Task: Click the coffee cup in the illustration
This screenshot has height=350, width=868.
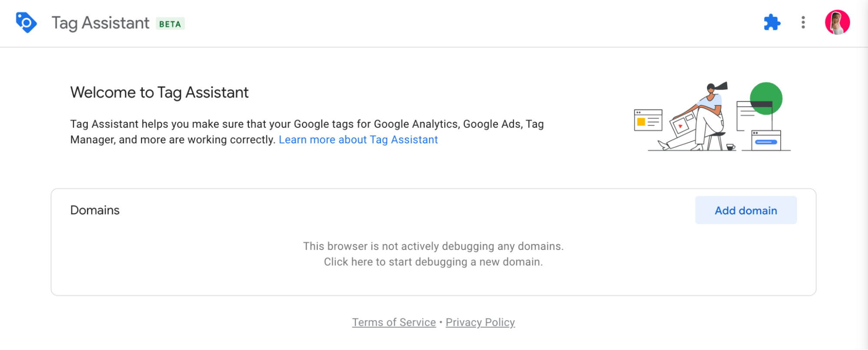Action: 731,147
